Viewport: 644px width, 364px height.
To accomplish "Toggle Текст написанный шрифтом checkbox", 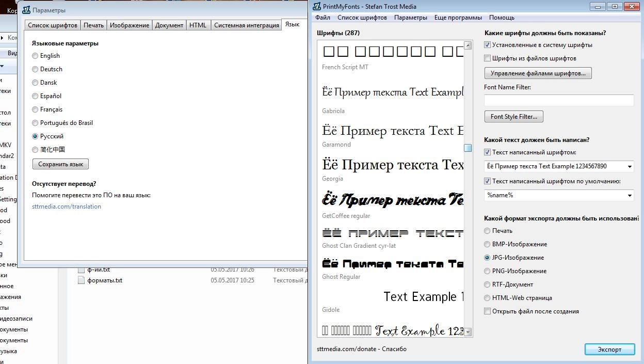I will tap(488, 152).
